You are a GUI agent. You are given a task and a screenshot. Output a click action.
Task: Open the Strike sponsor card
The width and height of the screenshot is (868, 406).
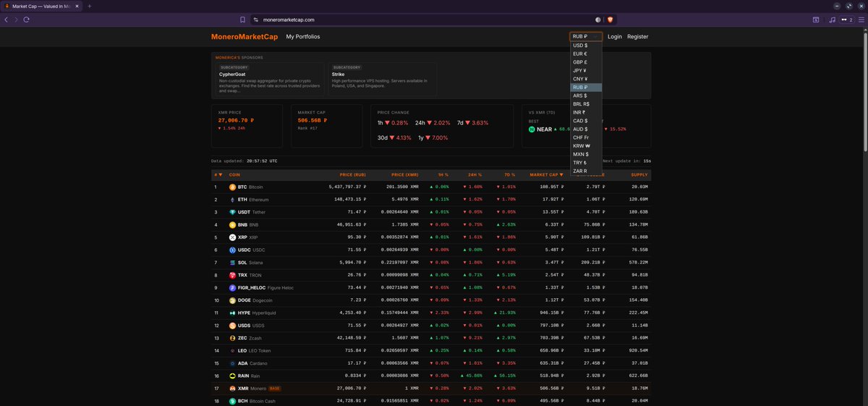coord(383,80)
